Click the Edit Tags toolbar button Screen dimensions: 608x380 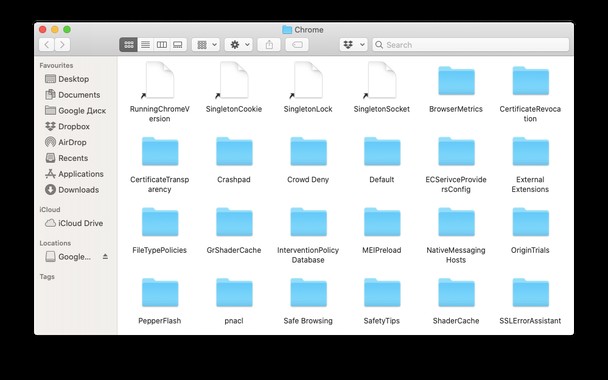[297, 45]
